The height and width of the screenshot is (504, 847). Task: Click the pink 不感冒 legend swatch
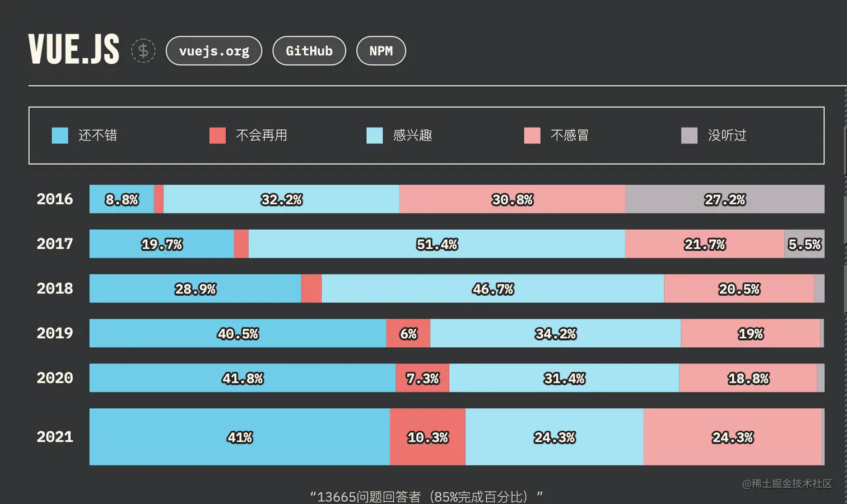point(532,136)
